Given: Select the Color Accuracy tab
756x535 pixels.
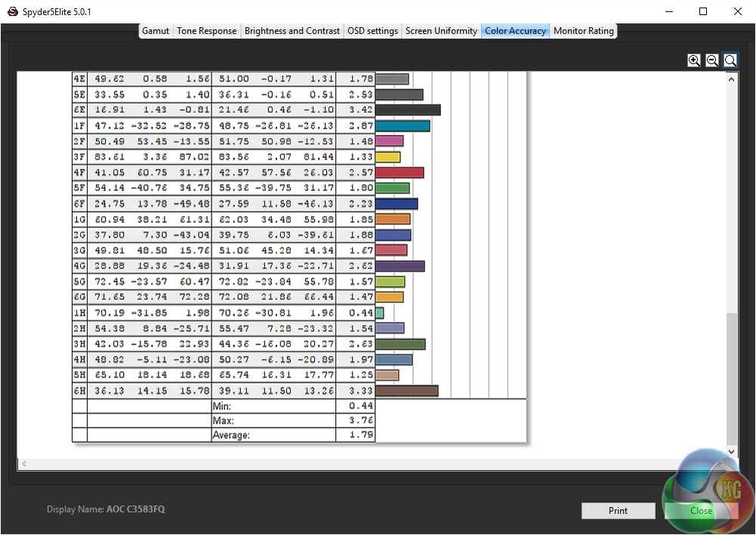Looking at the screenshot, I should [516, 31].
